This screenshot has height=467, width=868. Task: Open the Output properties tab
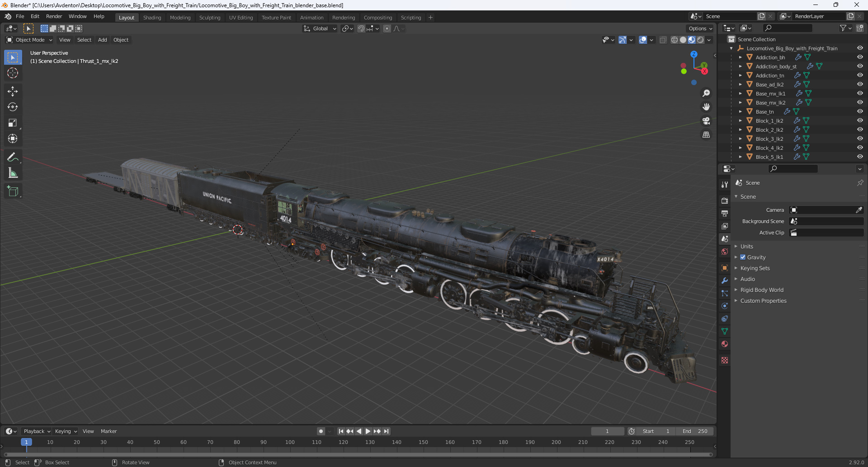point(725,213)
